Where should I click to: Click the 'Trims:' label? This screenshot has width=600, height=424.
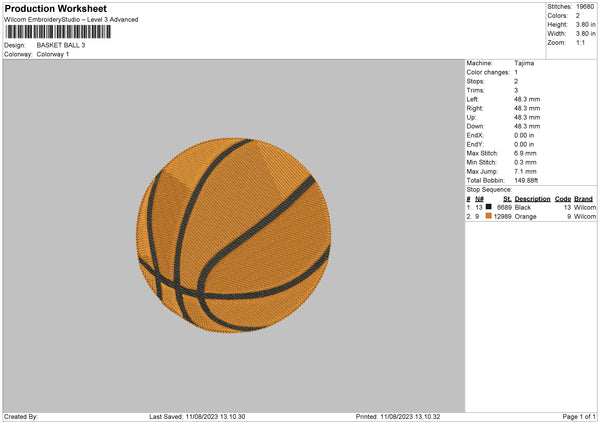click(475, 90)
